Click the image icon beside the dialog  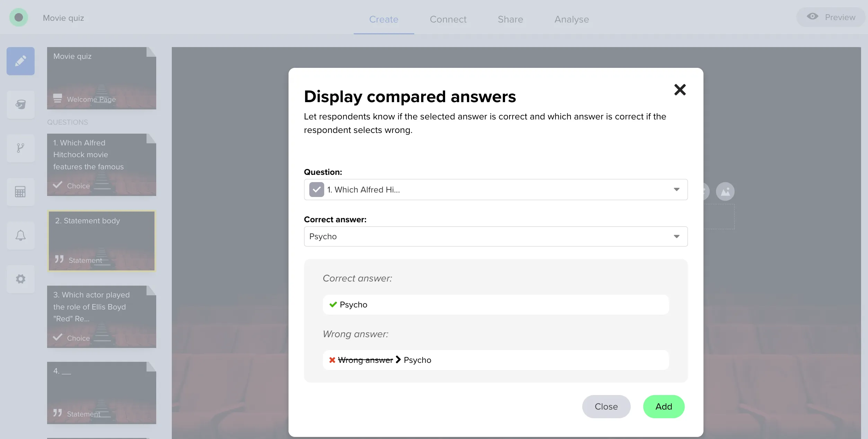coord(725,191)
